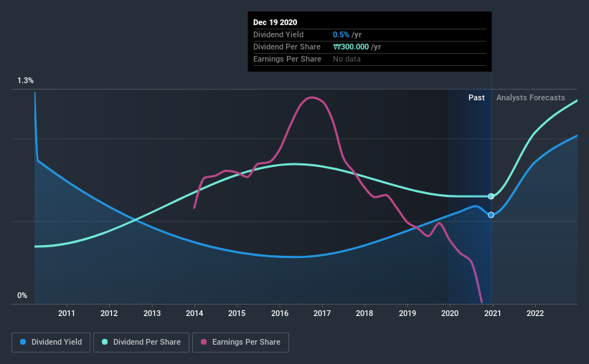Viewport: 589px width, 364px height.
Task: Select the 2020 year on the x-axis
Action: 450,313
